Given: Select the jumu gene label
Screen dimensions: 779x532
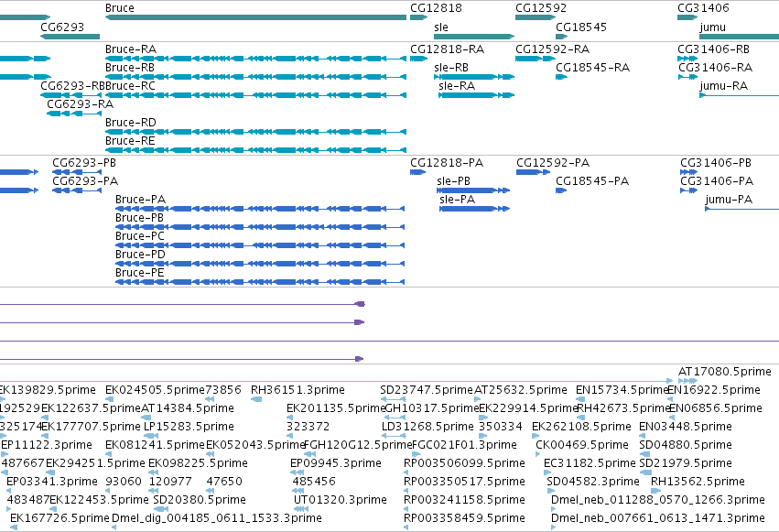Looking at the screenshot, I should point(712,27).
